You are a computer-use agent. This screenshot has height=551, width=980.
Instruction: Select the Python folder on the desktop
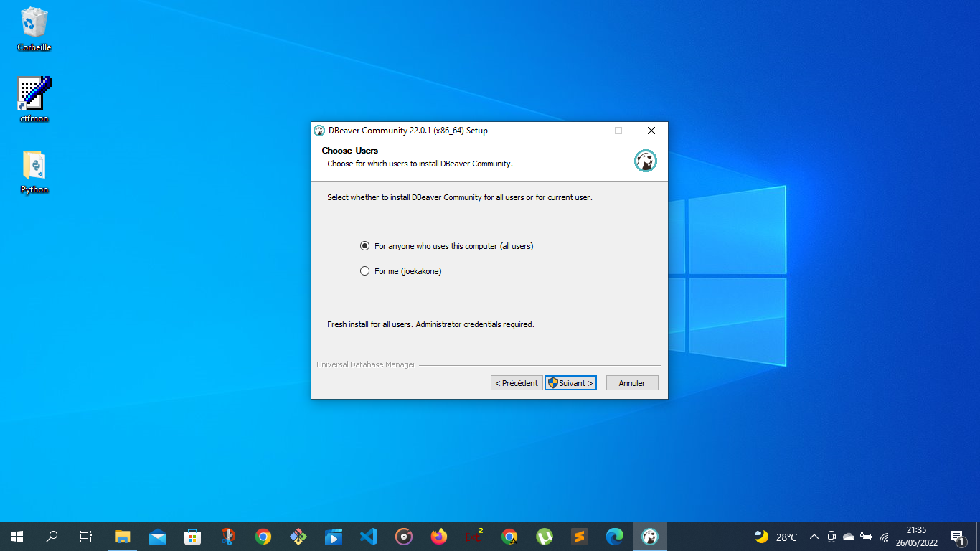click(34, 172)
